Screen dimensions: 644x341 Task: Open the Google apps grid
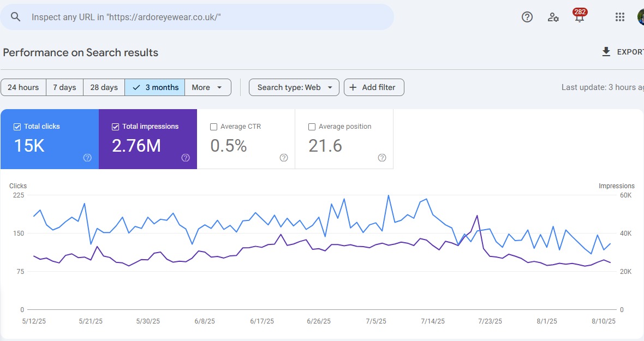[619, 17]
